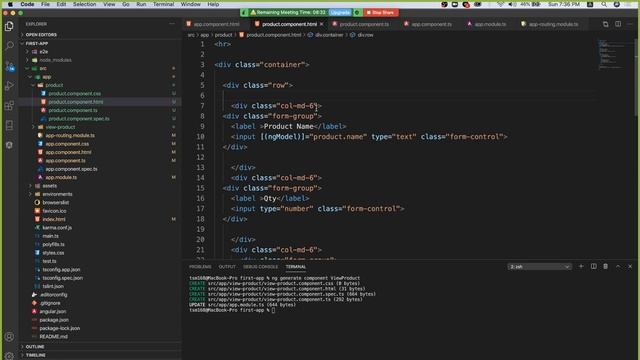Viewport: 640px width, 360px height.
Task: Click the 'product' breadcrumb segment
Action: tap(223, 35)
